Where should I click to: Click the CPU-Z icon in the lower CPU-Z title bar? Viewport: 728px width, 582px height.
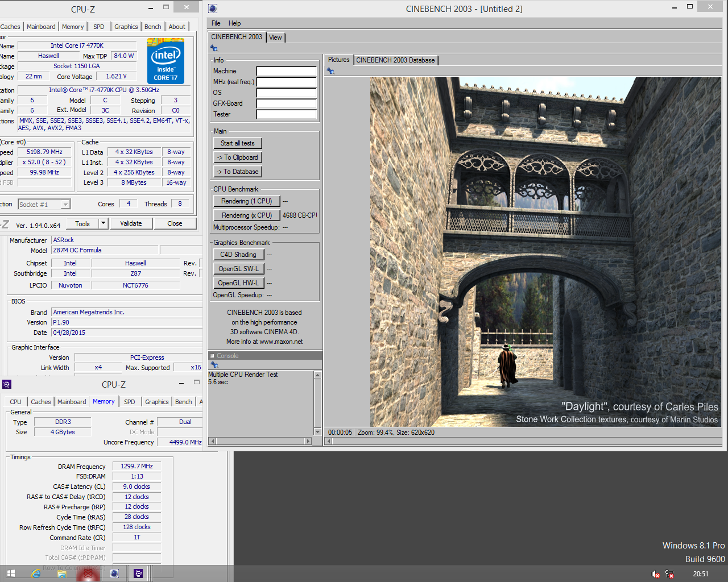coord(7,384)
